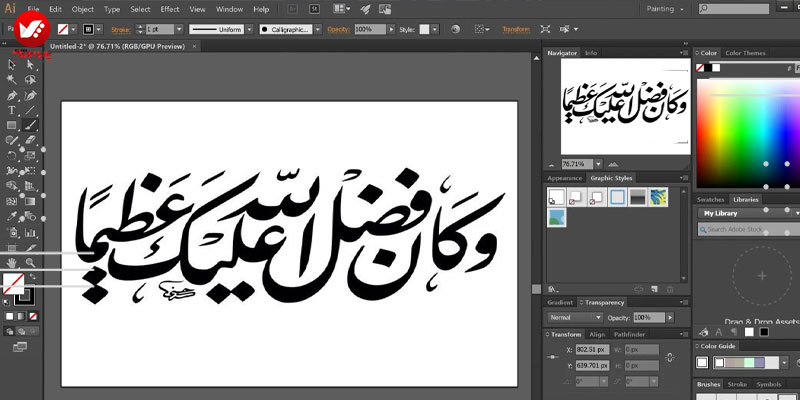The image size is (800, 400).
Task: Open the Effect menu
Action: pyautogui.click(x=169, y=9)
